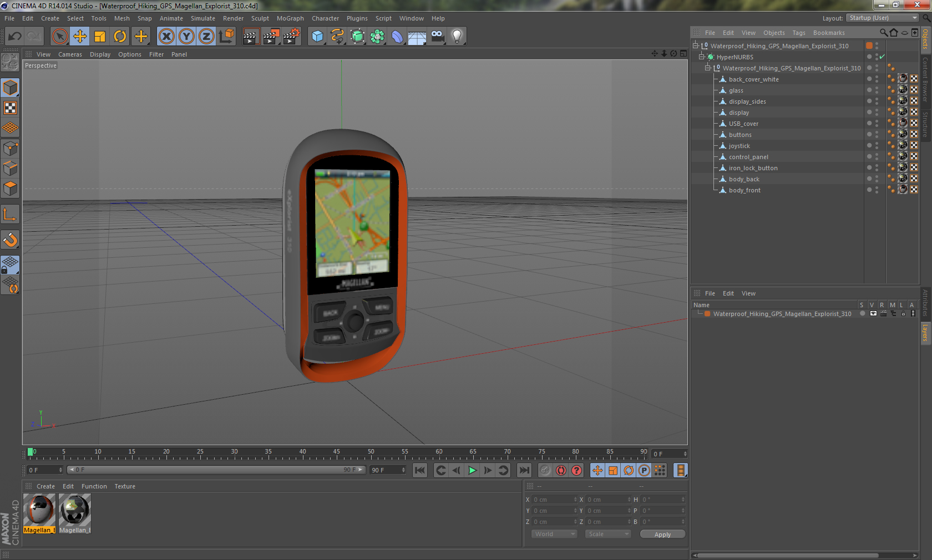Screen dimensions: 932x560
Task: Click the Layers vertical tab
Action: tap(925, 333)
